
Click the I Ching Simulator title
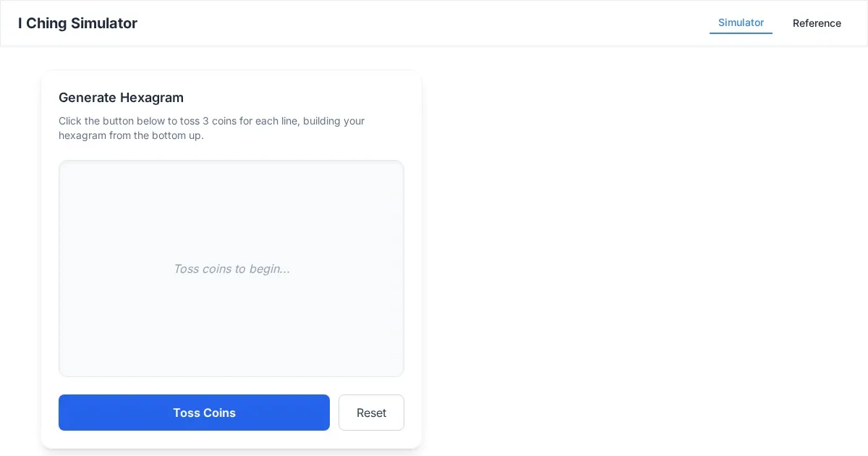[x=77, y=23]
